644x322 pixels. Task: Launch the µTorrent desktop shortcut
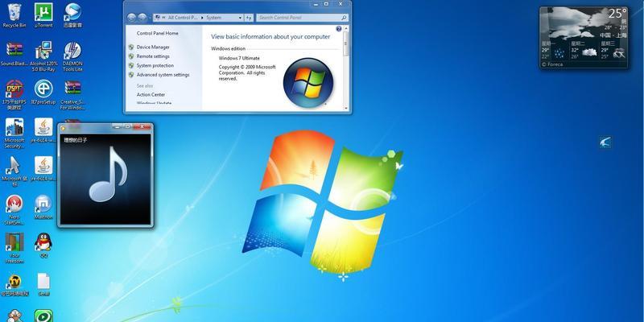tap(43, 15)
